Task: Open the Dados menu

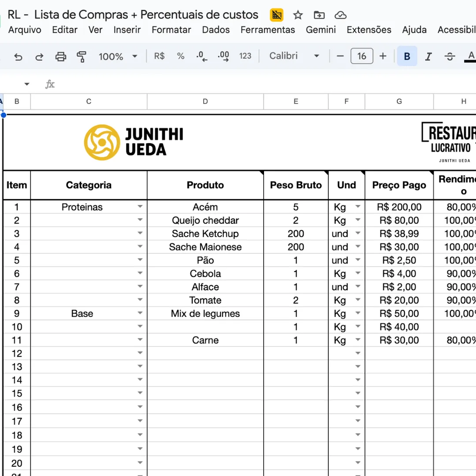Action: pos(216,30)
